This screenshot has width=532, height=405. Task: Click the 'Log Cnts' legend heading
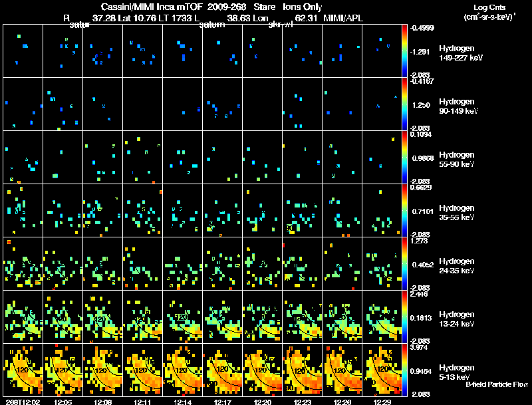[489, 7]
